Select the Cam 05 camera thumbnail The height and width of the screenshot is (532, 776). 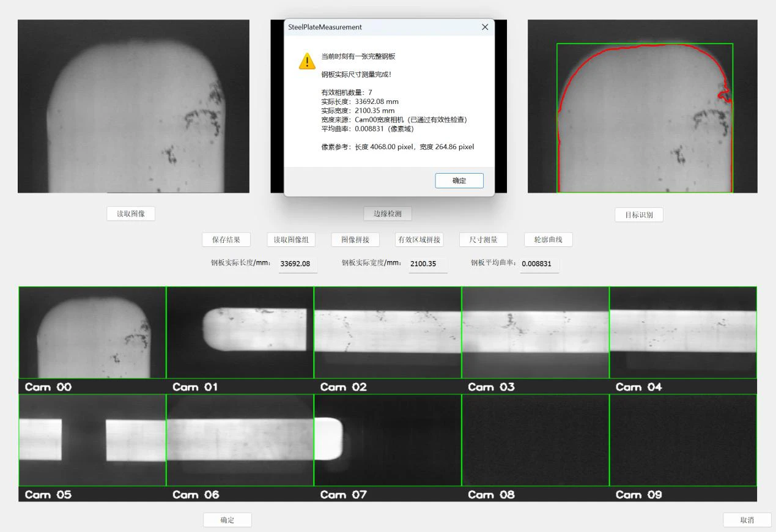(92, 440)
